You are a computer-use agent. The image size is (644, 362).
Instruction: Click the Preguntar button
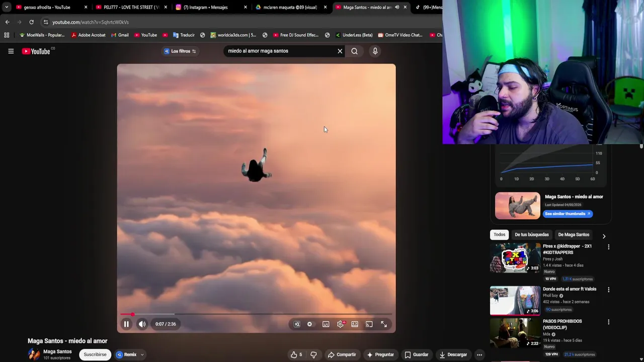pos(380,354)
